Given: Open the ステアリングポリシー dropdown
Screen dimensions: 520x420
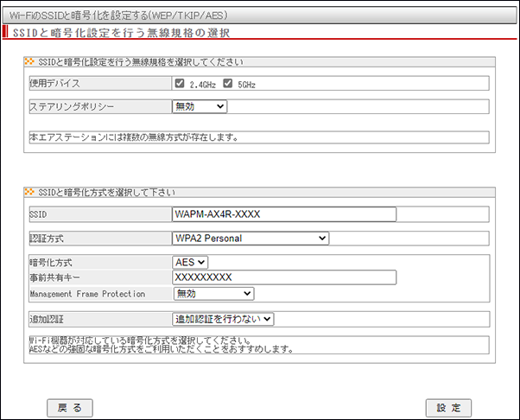Looking at the screenshot, I should (199, 106).
